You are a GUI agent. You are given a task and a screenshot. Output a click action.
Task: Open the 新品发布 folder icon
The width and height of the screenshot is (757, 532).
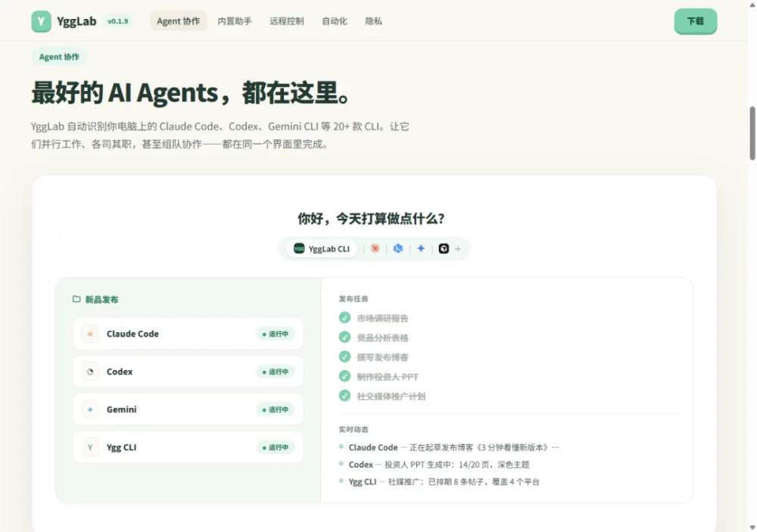[76, 300]
